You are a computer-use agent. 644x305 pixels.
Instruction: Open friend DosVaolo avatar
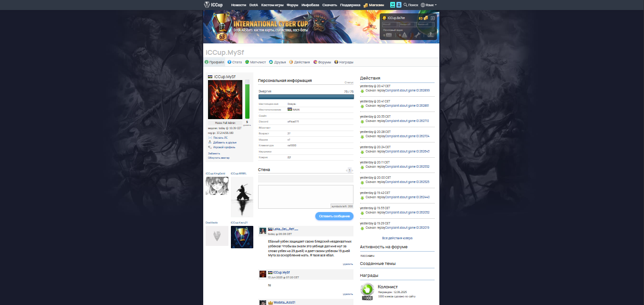point(217,235)
